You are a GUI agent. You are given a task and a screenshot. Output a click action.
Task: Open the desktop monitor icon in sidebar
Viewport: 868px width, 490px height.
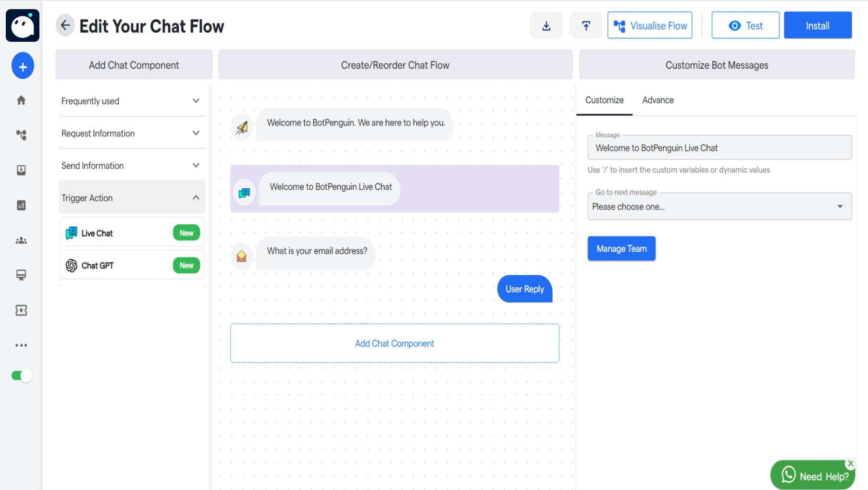pos(21,275)
